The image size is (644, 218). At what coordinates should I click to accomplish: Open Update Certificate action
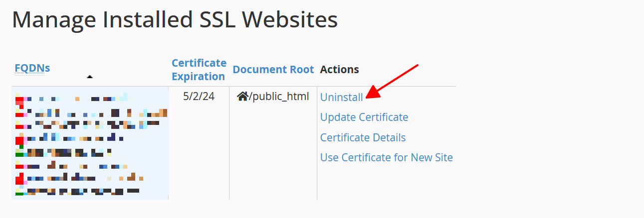[364, 117]
